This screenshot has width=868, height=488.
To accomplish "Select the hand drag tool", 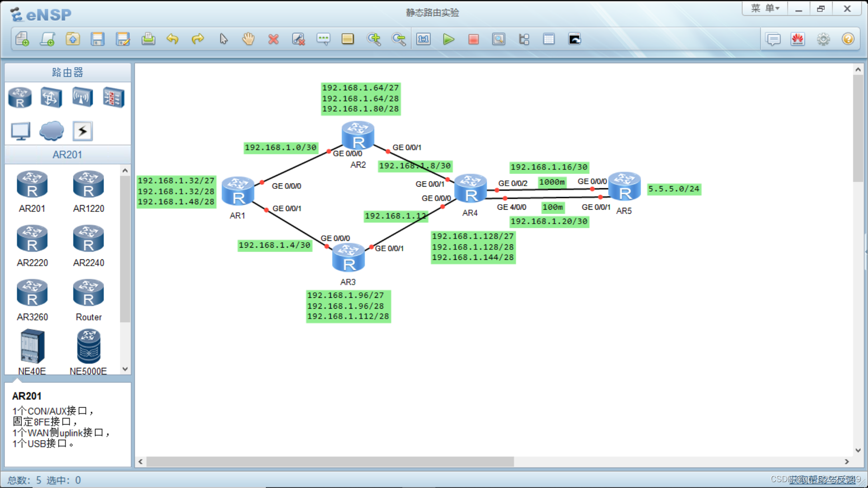I will click(248, 39).
